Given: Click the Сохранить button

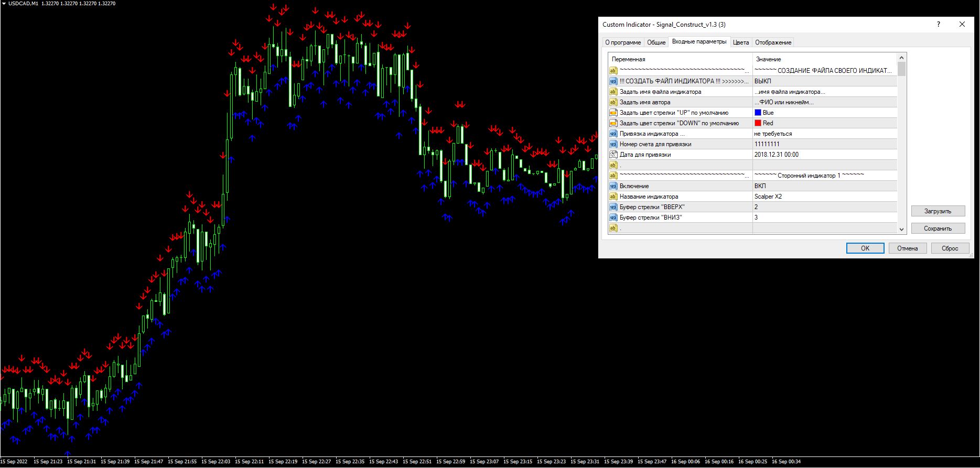Looking at the screenshot, I should coord(938,228).
